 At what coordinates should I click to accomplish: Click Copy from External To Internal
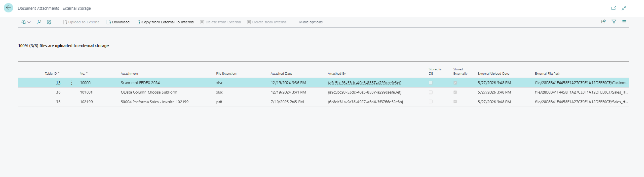tap(165, 22)
